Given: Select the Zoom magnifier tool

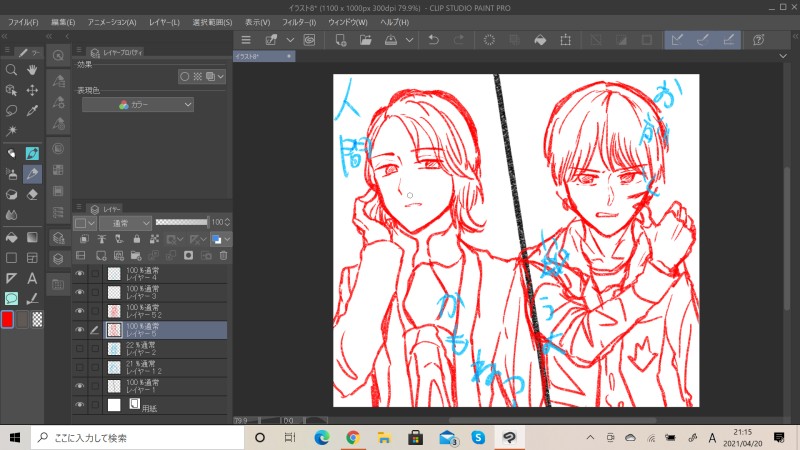Looking at the screenshot, I should (x=11, y=70).
